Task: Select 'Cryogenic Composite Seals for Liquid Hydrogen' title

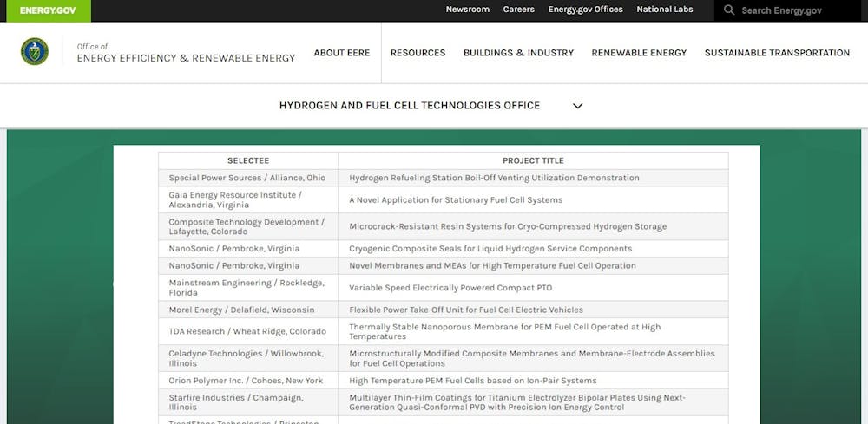Action: point(533,249)
